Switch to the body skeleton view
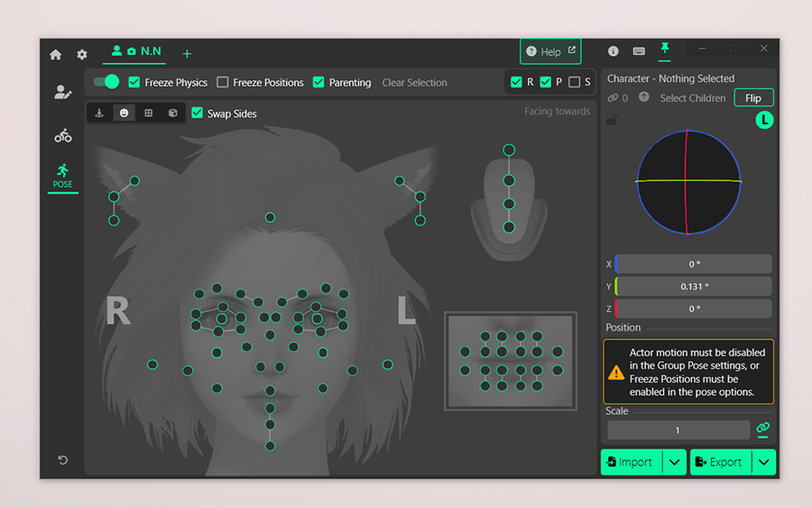Image resolution: width=812 pixels, height=508 pixels. pyautogui.click(x=100, y=114)
